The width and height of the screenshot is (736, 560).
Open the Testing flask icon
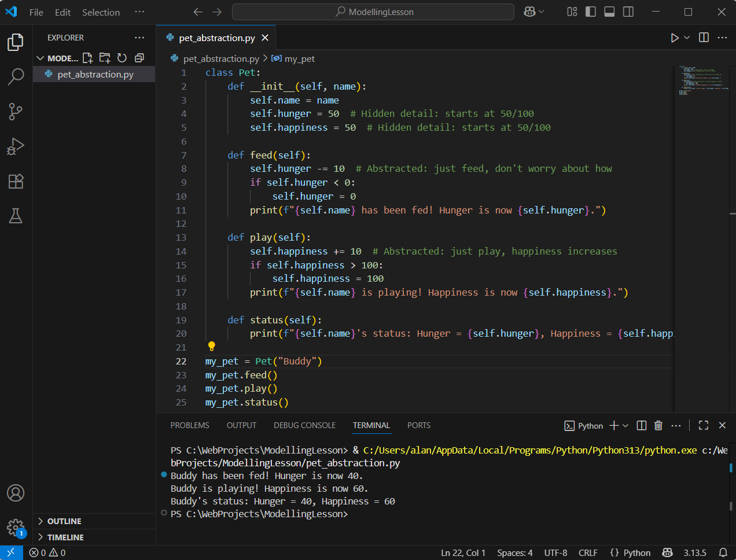(x=16, y=216)
